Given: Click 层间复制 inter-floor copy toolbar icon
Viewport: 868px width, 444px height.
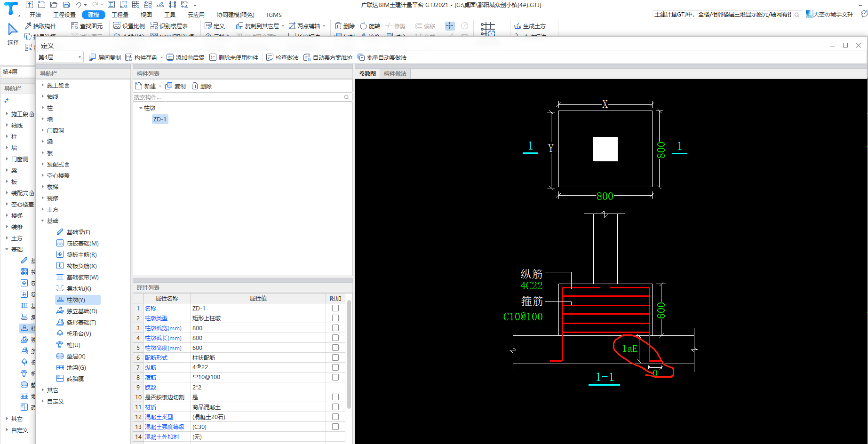Looking at the screenshot, I should tap(93, 57).
